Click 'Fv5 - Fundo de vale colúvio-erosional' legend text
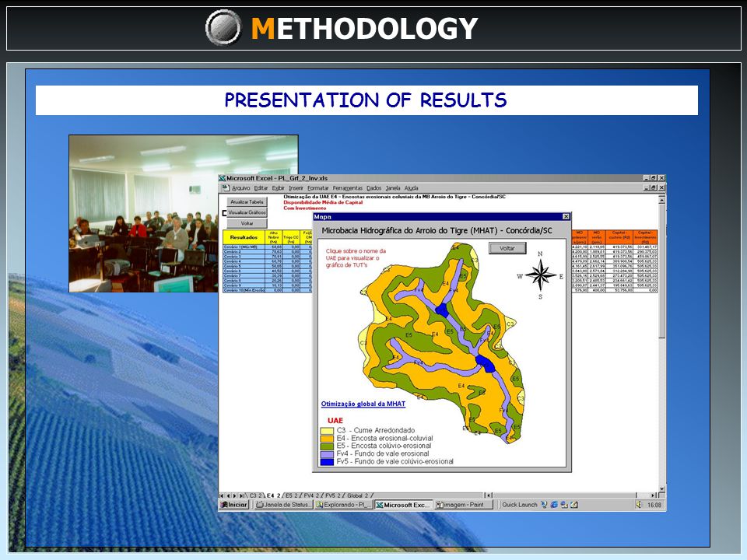Screen dimensions: 747x560 tap(395, 461)
